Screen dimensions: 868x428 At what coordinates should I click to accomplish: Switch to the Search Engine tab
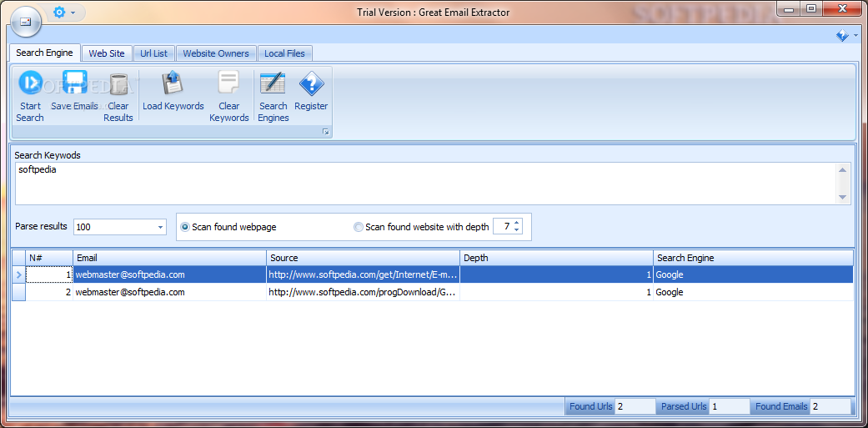[44, 53]
